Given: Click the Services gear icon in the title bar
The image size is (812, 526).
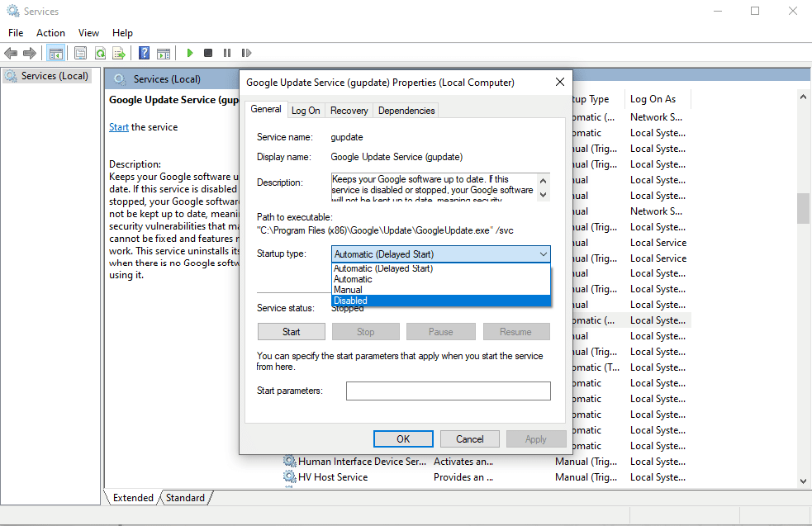Looking at the screenshot, I should point(12,11).
